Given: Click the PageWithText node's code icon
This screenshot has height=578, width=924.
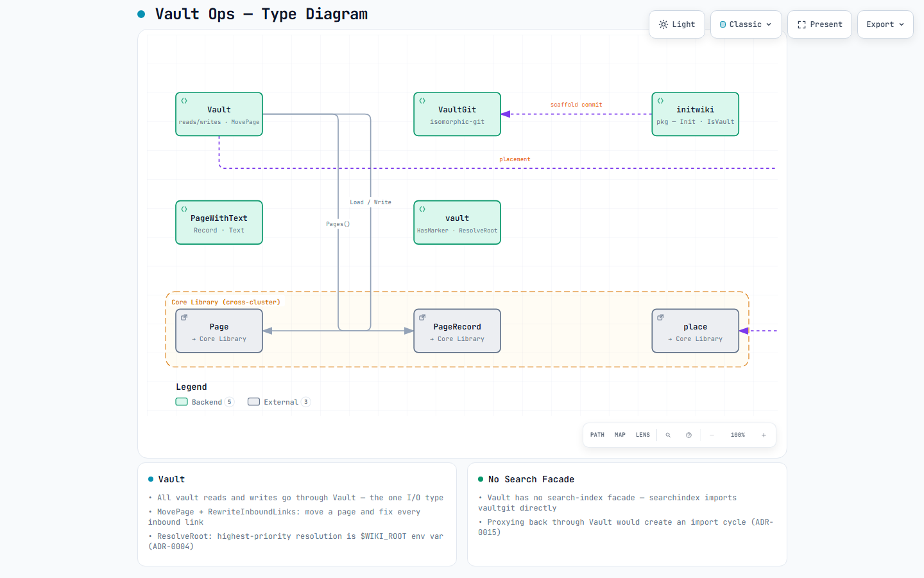Looking at the screenshot, I should tap(184, 209).
